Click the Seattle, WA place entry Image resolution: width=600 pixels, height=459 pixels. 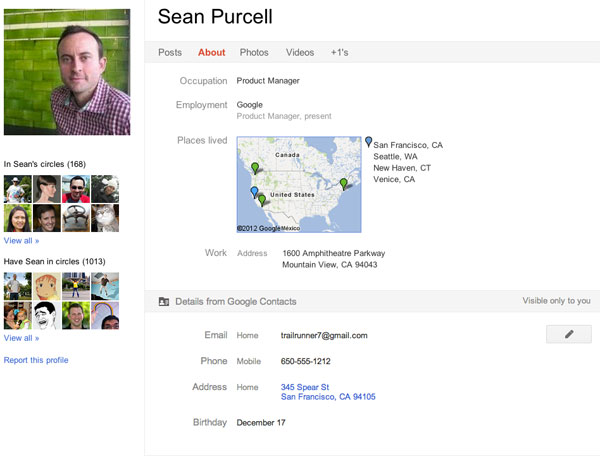(395, 156)
